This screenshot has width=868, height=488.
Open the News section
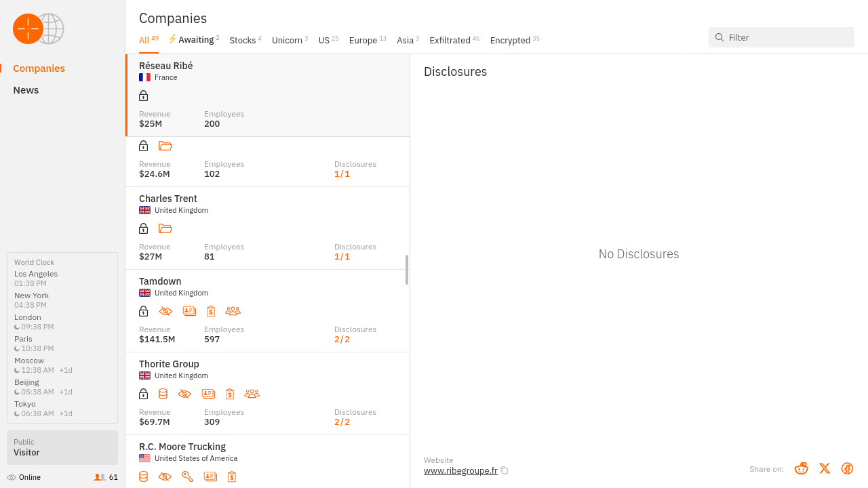pyautogui.click(x=26, y=90)
